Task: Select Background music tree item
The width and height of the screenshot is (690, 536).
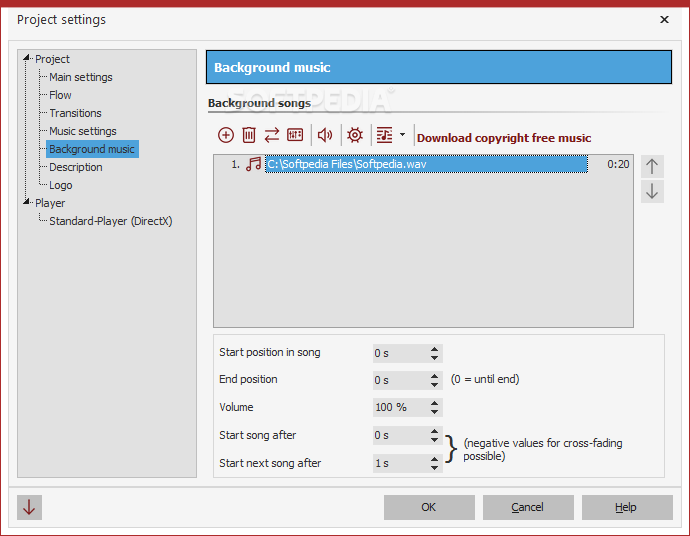Action: [x=92, y=149]
